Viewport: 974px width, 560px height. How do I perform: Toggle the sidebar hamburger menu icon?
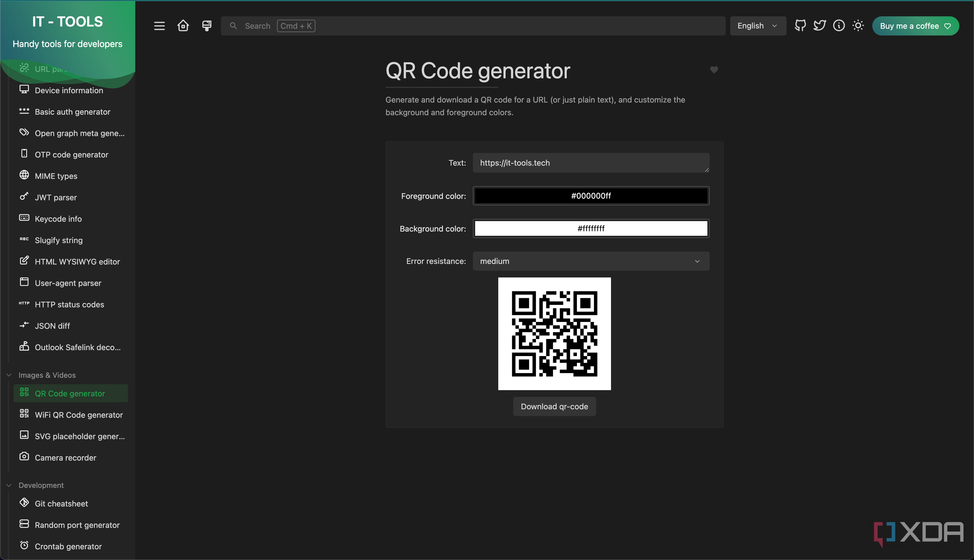(x=159, y=26)
